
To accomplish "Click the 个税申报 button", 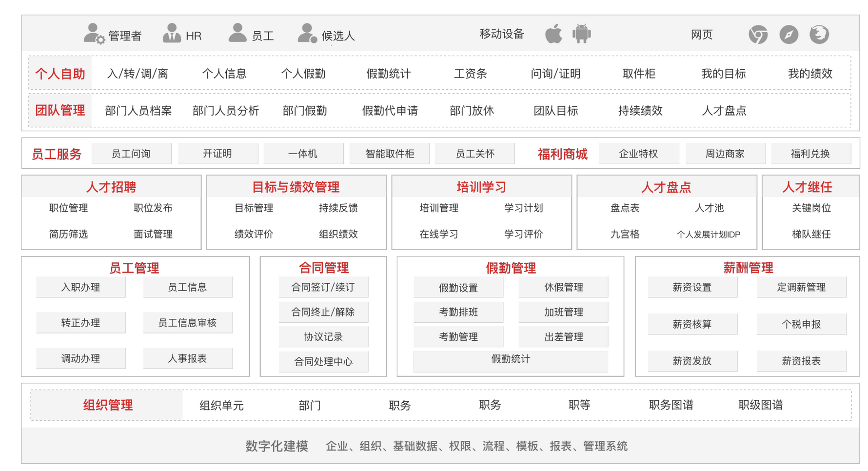I will click(801, 324).
